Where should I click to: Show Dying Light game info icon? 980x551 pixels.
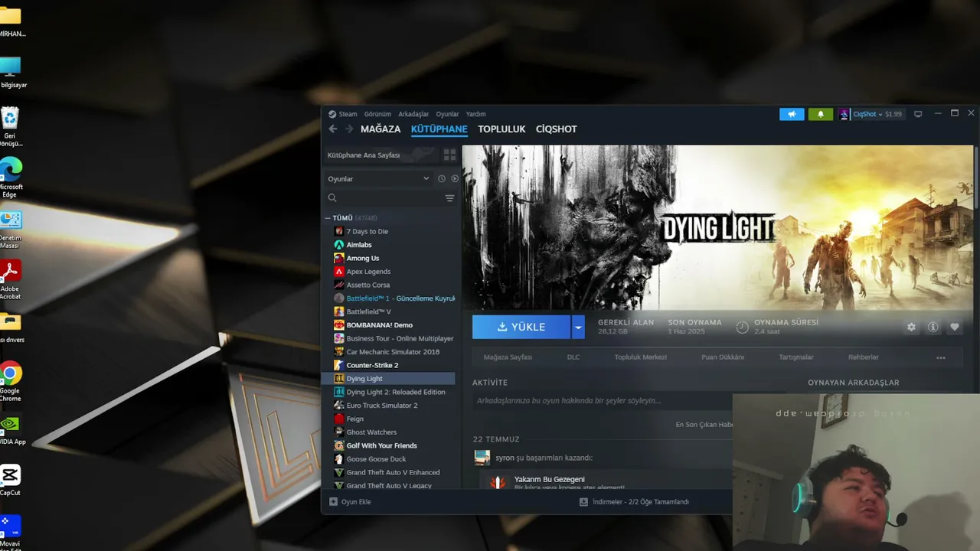(x=933, y=327)
